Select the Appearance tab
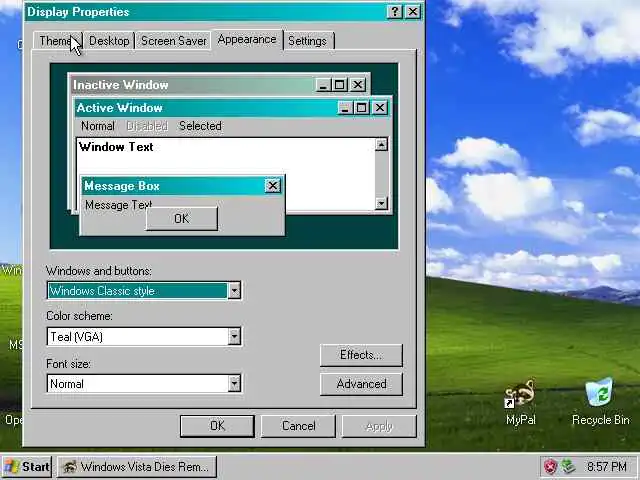 (247, 40)
